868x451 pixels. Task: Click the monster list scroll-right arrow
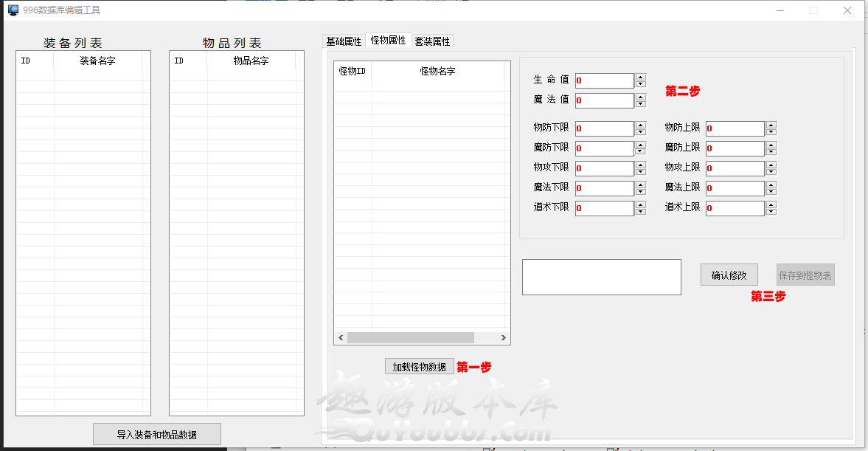(x=503, y=337)
